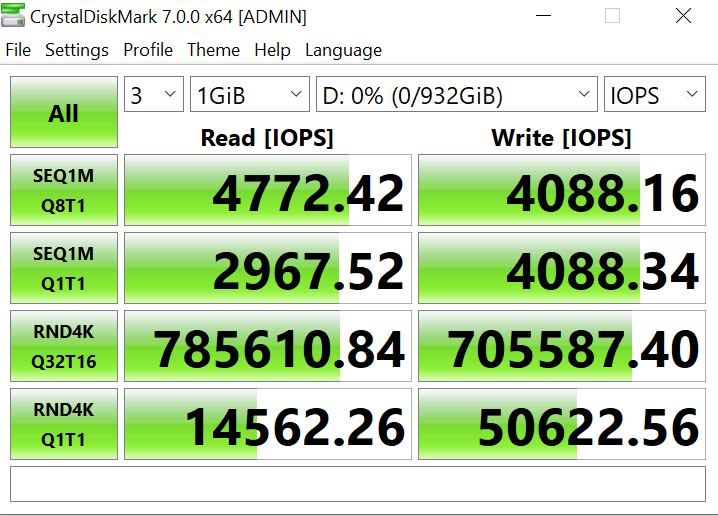Click the read result 4772.42
The width and height of the screenshot is (718, 516).
[x=268, y=190]
